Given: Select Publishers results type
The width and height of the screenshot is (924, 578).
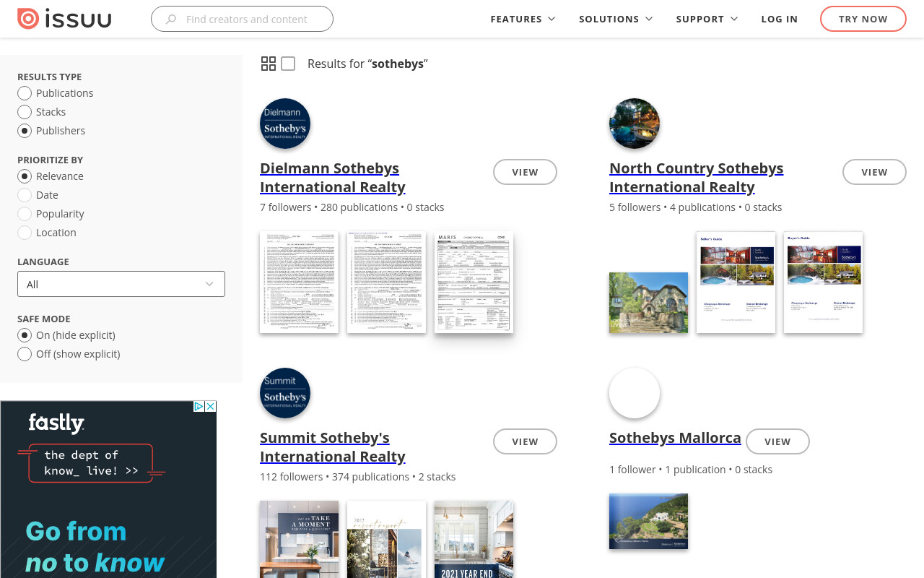Looking at the screenshot, I should [x=25, y=131].
